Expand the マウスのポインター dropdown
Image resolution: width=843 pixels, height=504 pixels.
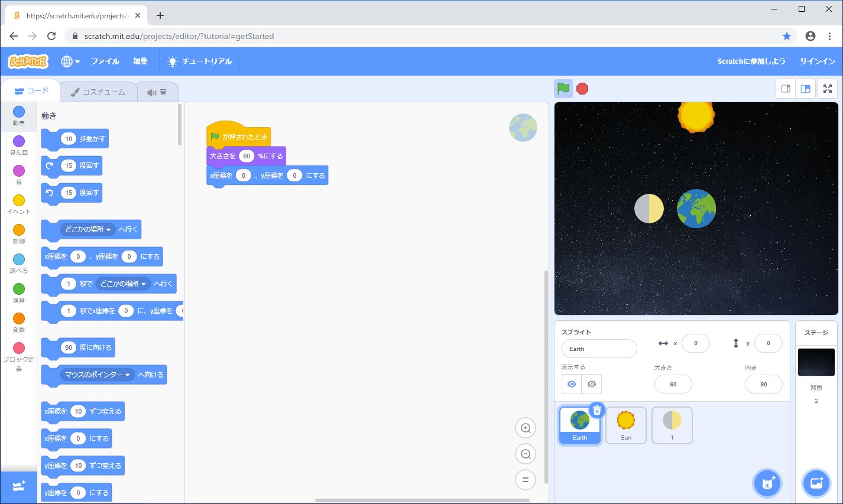[x=127, y=375]
